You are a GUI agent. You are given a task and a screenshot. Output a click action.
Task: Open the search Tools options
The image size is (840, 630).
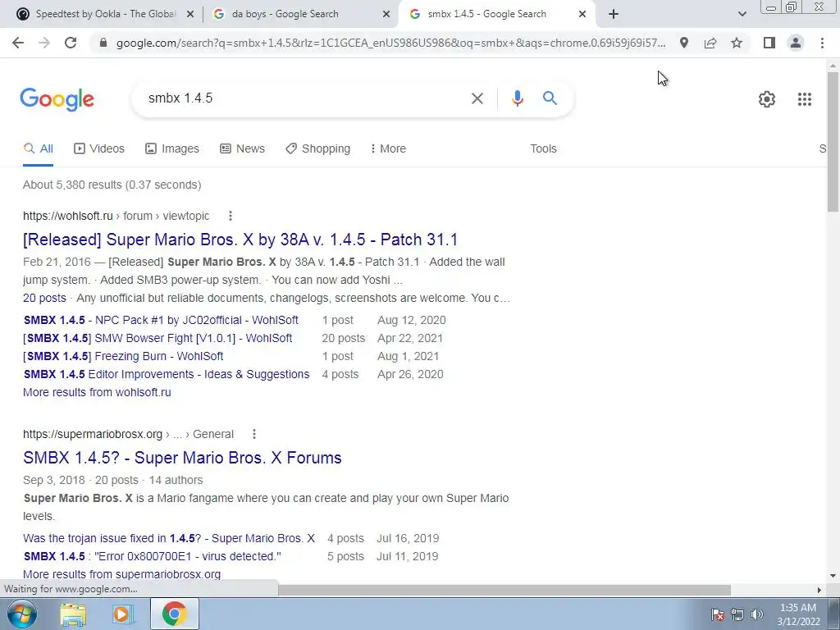(x=543, y=149)
